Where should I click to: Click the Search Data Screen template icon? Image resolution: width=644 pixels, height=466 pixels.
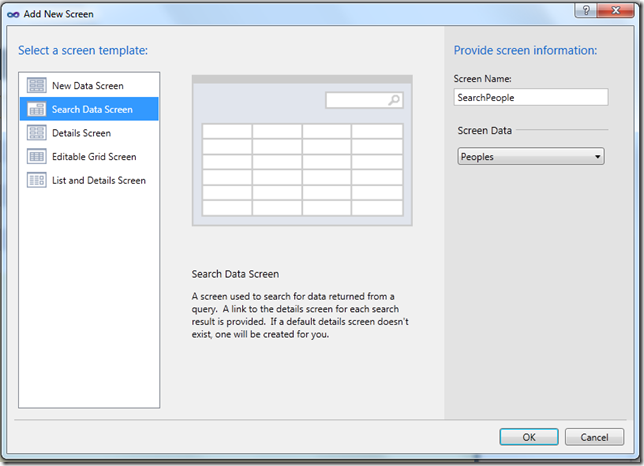click(36, 109)
